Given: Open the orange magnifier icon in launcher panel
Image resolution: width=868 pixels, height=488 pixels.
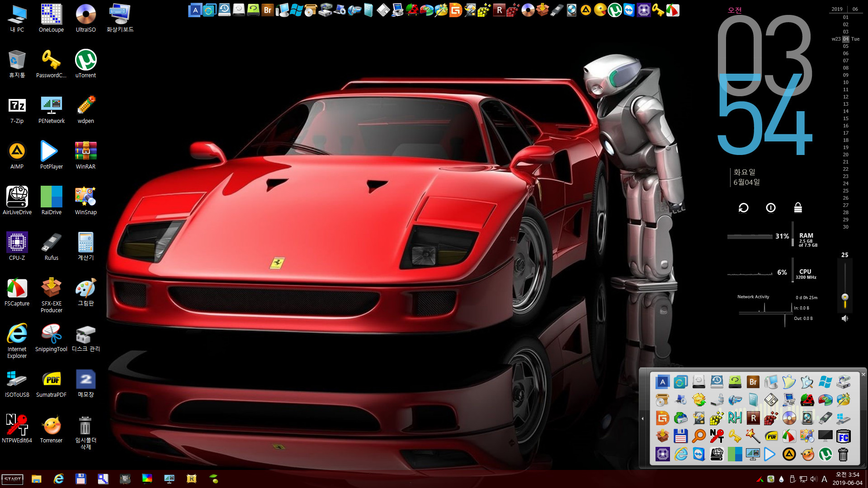Looking at the screenshot, I should coord(698,436).
